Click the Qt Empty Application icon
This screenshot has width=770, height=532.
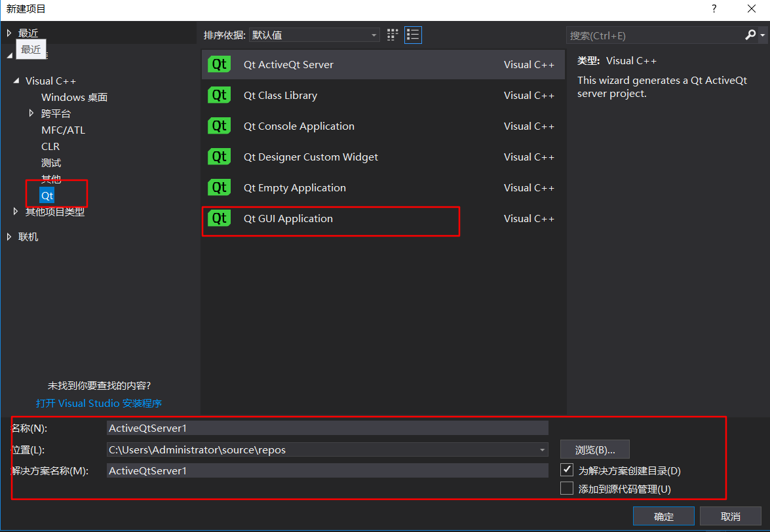(219, 187)
